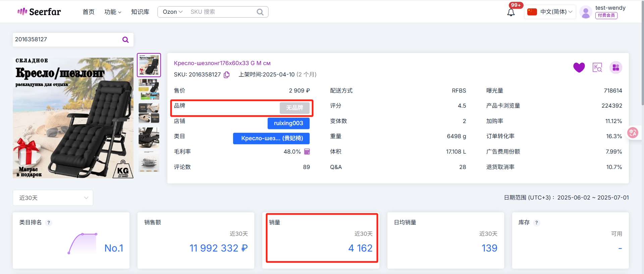Select the third product thumbnail

click(149, 113)
